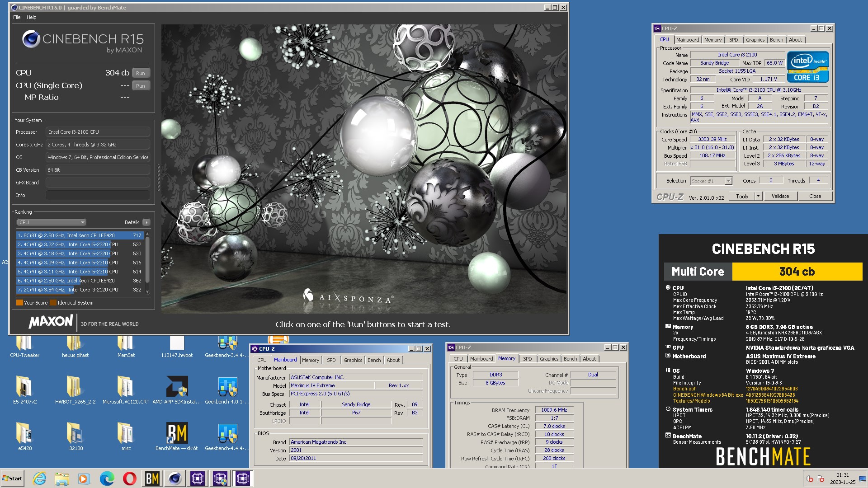Viewport: 868px width, 488px height.
Task: Open Cinebench File menu
Action: [17, 17]
